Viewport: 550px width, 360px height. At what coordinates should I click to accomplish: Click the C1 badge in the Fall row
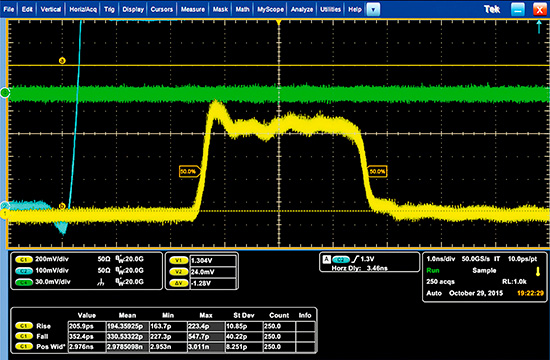pos(24,336)
